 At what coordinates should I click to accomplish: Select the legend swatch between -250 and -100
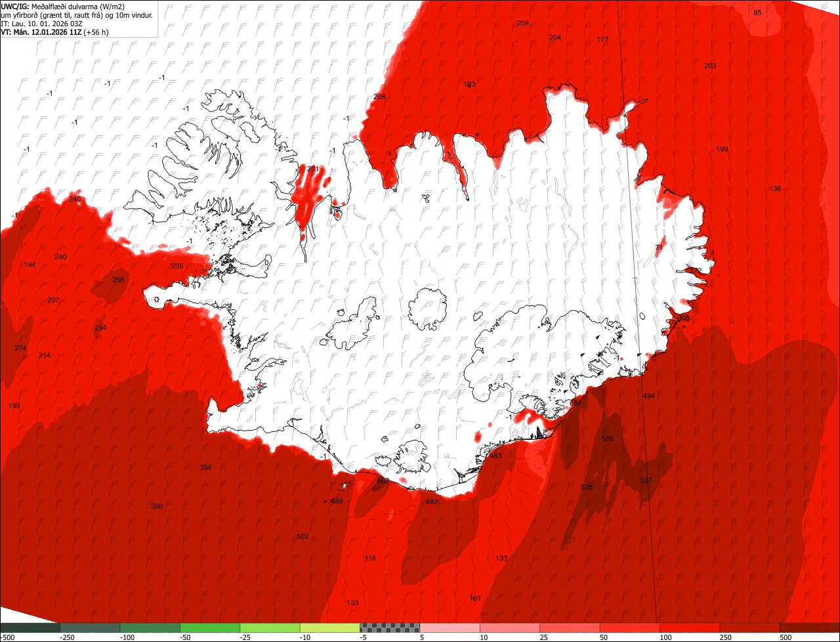(90, 628)
